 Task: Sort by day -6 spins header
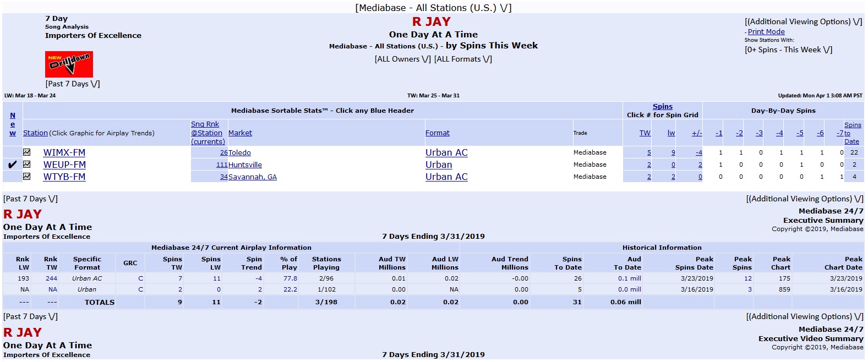pos(820,133)
